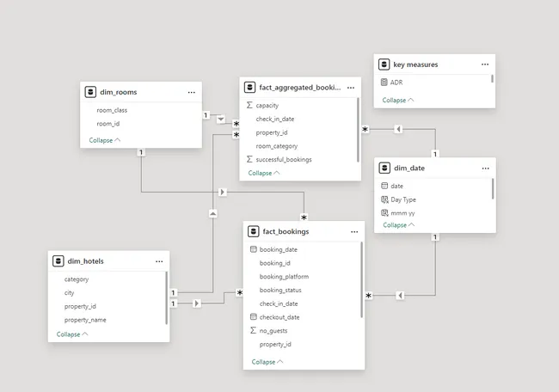Click the dim_rooms table database icon

coord(90,92)
